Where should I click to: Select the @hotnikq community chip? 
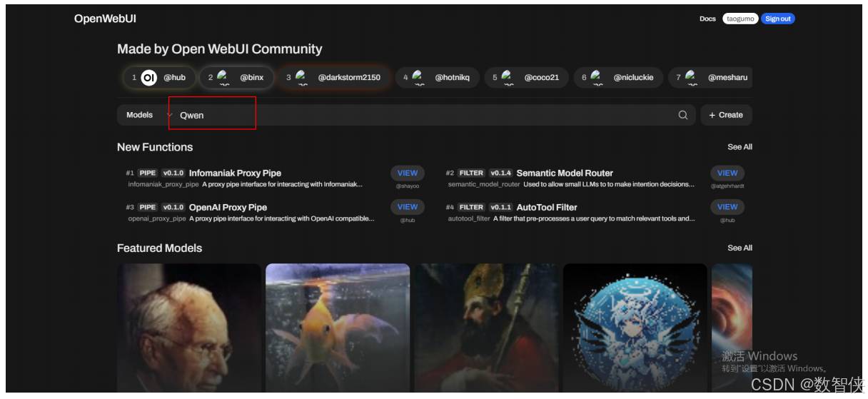pos(436,78)
